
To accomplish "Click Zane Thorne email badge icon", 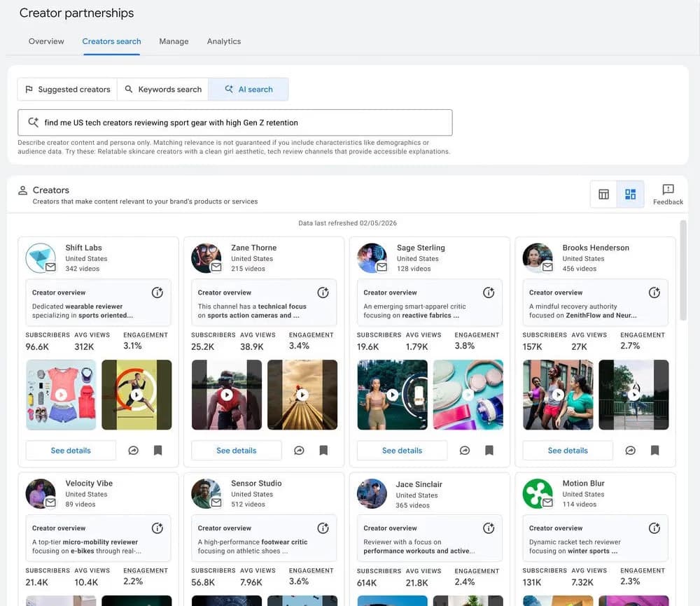I will 216,267.
